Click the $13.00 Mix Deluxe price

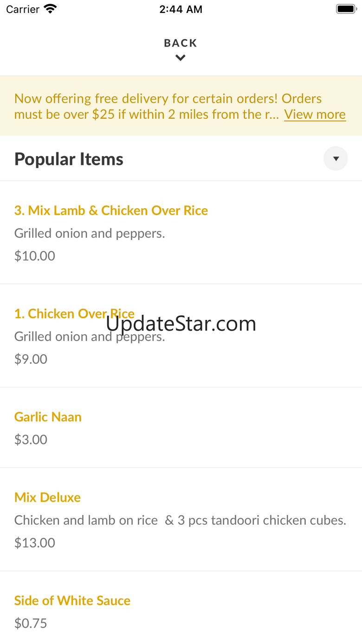pos(35,543)
